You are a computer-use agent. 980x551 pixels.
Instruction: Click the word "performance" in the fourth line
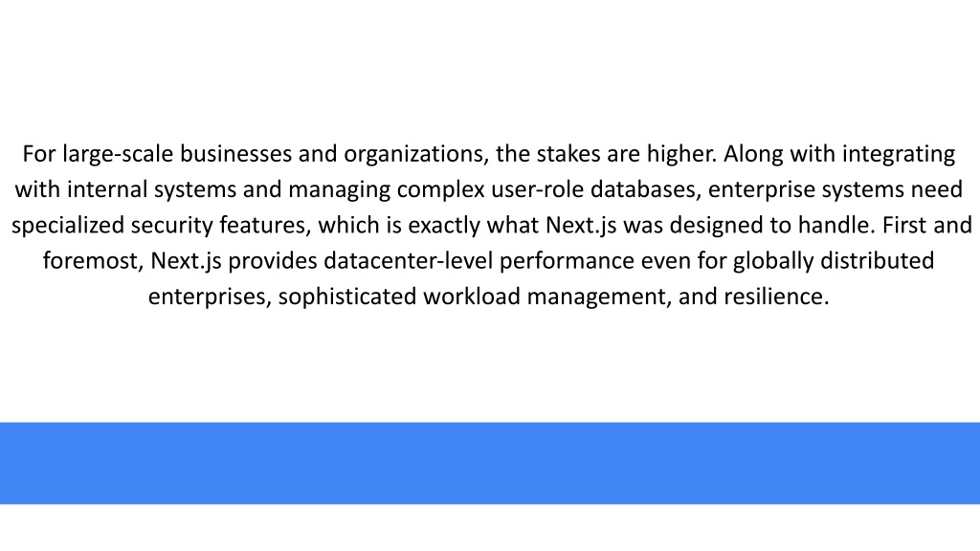[x=567, y=260]
